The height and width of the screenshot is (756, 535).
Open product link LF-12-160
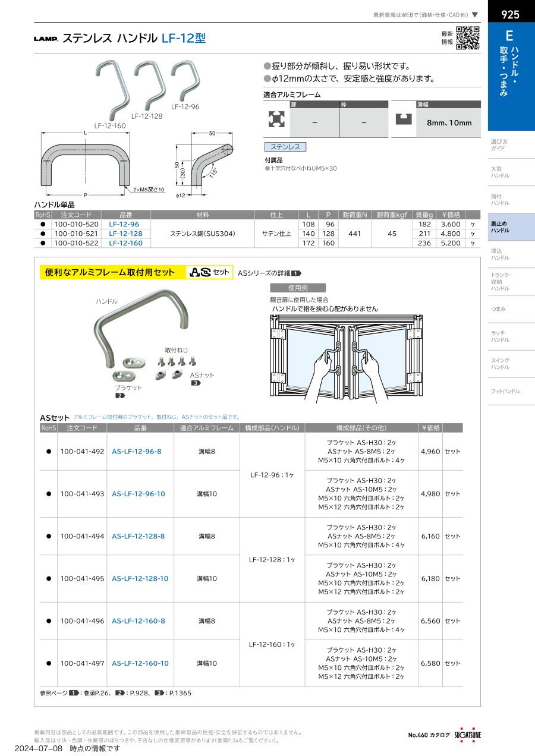[125, 243]
